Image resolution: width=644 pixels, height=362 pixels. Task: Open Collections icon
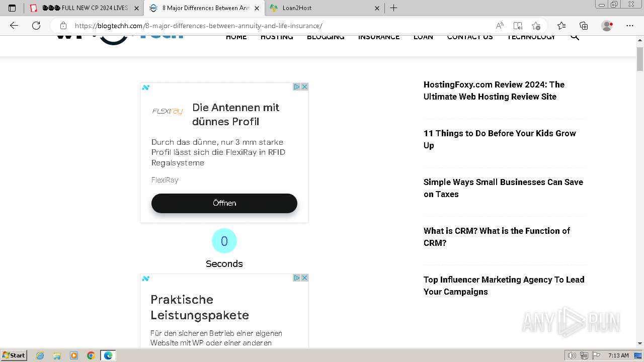coord(584,26)
